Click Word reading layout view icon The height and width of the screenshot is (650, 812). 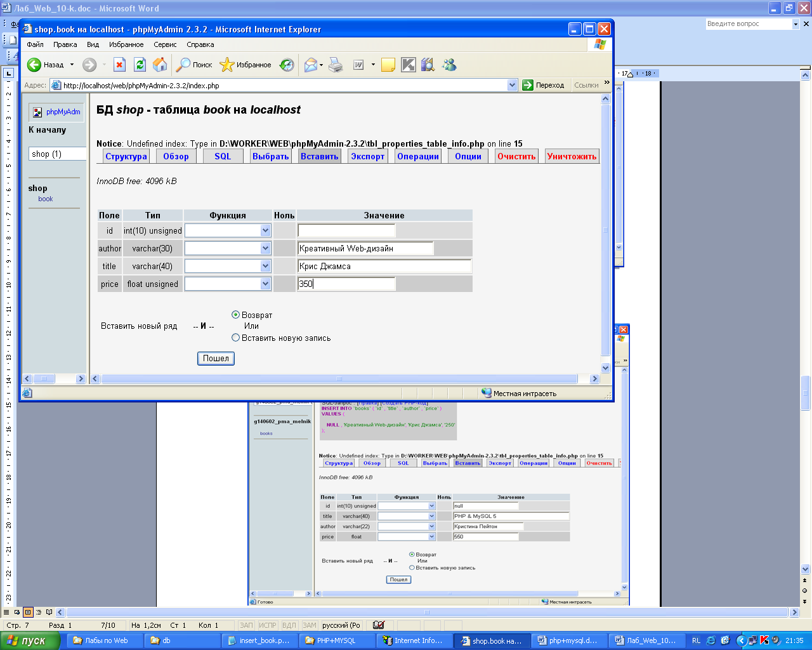point(49,613)
